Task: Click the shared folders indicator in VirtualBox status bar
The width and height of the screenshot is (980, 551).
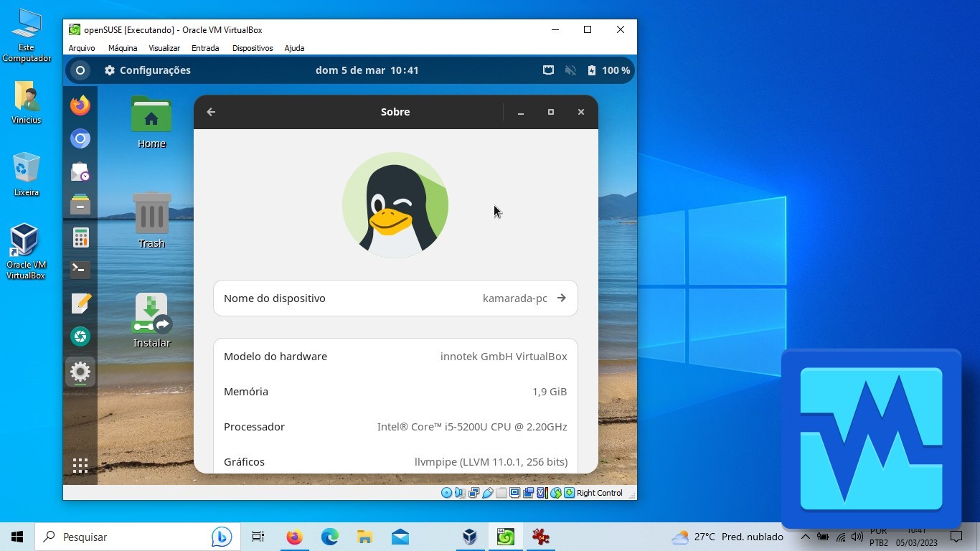Action: 500,493
